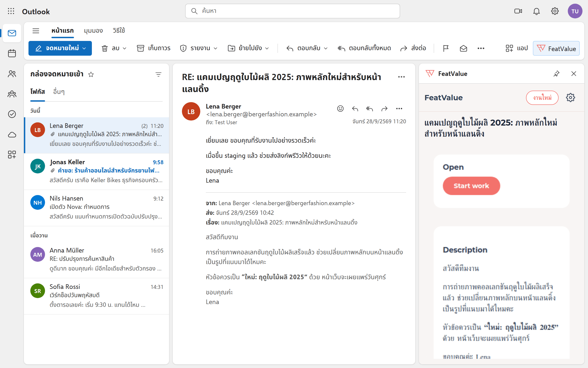Click FeatValue add-in toolbar button
This screenshot has width=588, height=368.
point(556,48)
